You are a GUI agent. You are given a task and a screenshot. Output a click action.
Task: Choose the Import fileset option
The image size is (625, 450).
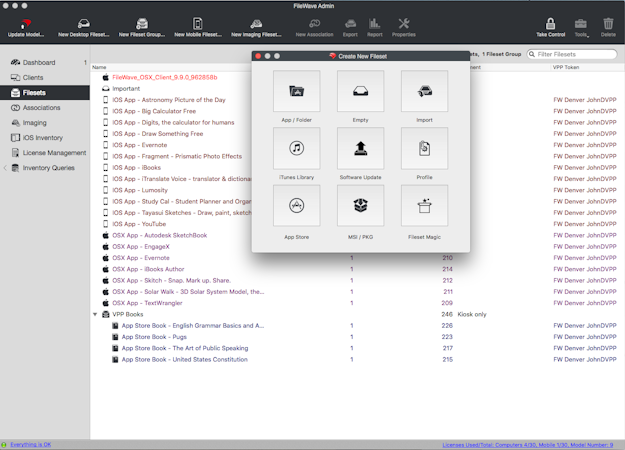425,91
